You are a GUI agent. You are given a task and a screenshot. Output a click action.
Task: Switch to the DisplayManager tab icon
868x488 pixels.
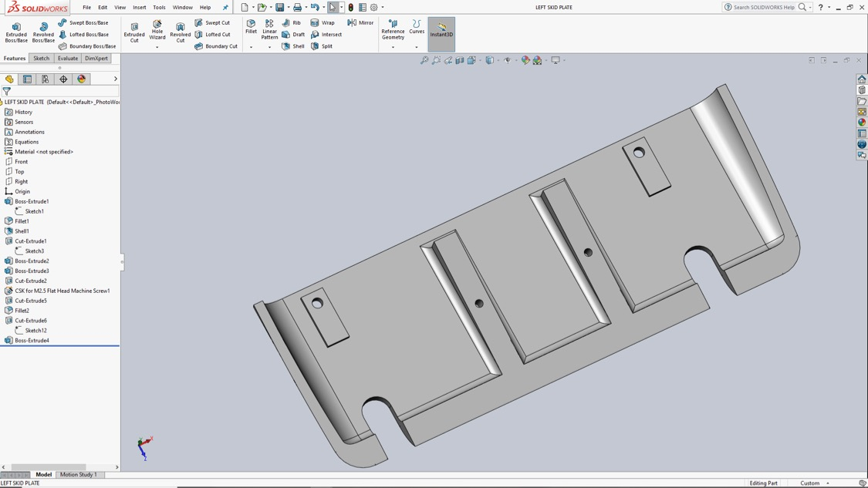(x=81, y=79)
